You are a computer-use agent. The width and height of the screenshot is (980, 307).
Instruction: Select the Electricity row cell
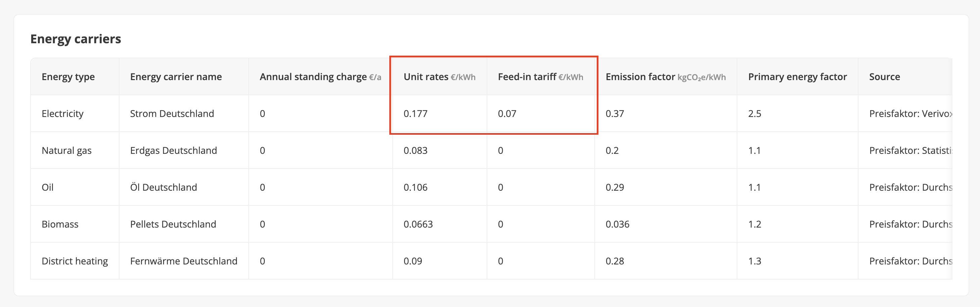tap(62, 114)
